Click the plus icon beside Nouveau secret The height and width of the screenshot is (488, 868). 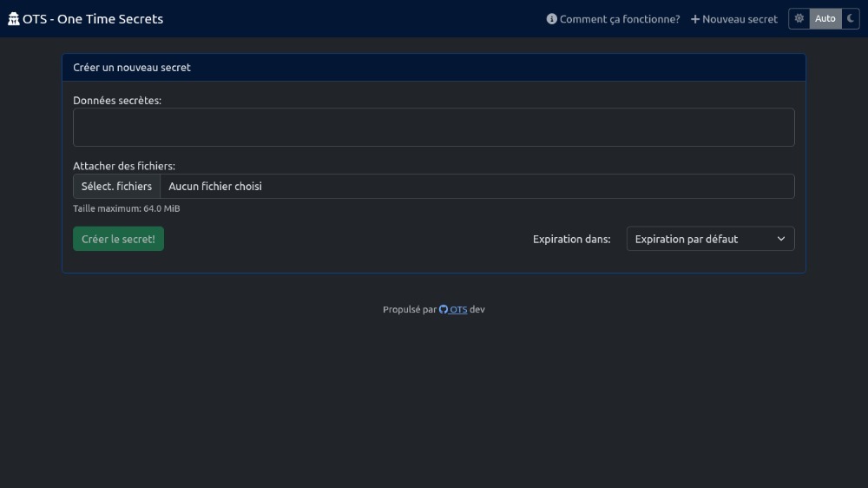tap(695, 19)
